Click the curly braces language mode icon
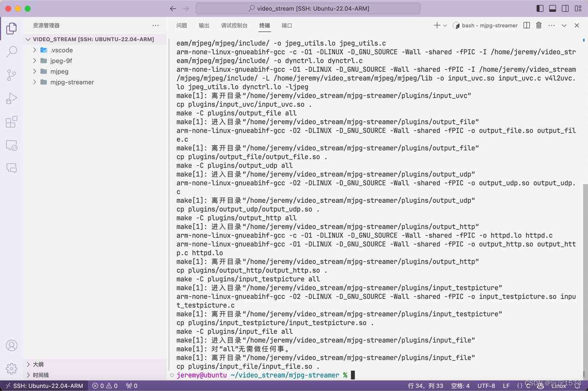588x391 pixels. [520, 386]
